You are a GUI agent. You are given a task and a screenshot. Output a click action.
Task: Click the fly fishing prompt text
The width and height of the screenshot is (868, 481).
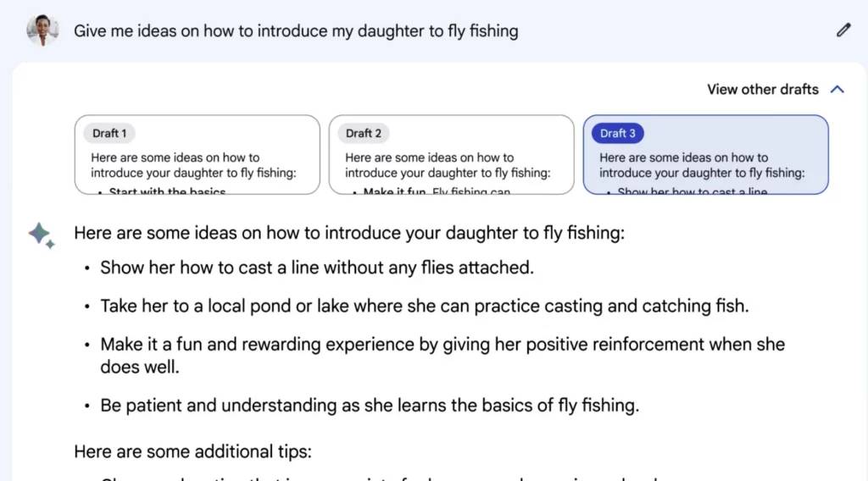point(296,31)
